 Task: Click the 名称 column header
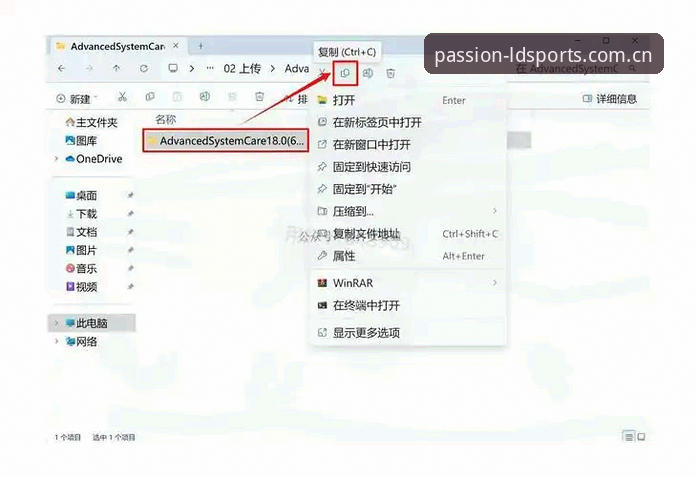[166, 119]
